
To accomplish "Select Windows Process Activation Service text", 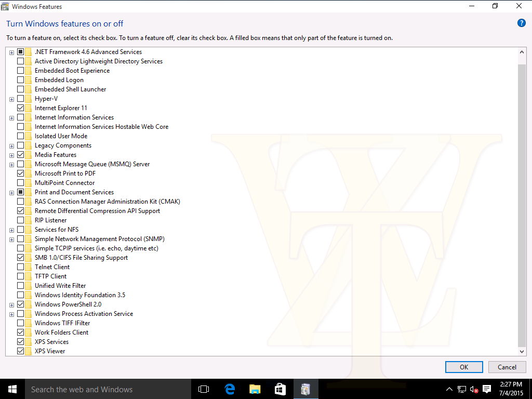I will (x=84, y=313).
